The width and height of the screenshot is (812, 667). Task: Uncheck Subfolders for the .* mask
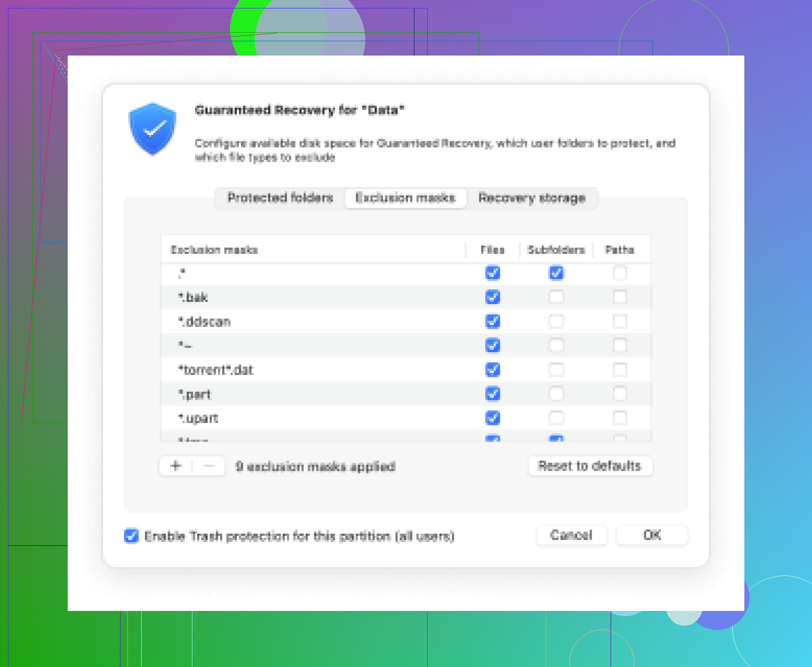point(556,273)
